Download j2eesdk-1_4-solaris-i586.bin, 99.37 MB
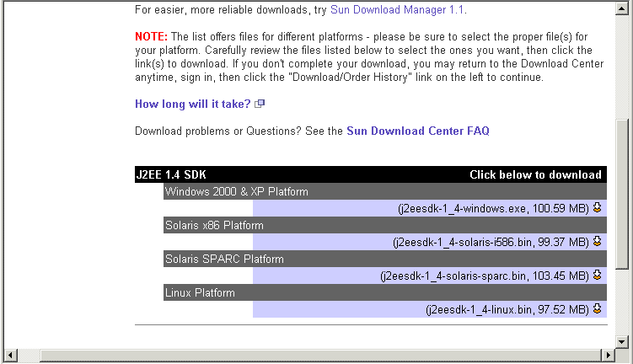 click(491, 242)
